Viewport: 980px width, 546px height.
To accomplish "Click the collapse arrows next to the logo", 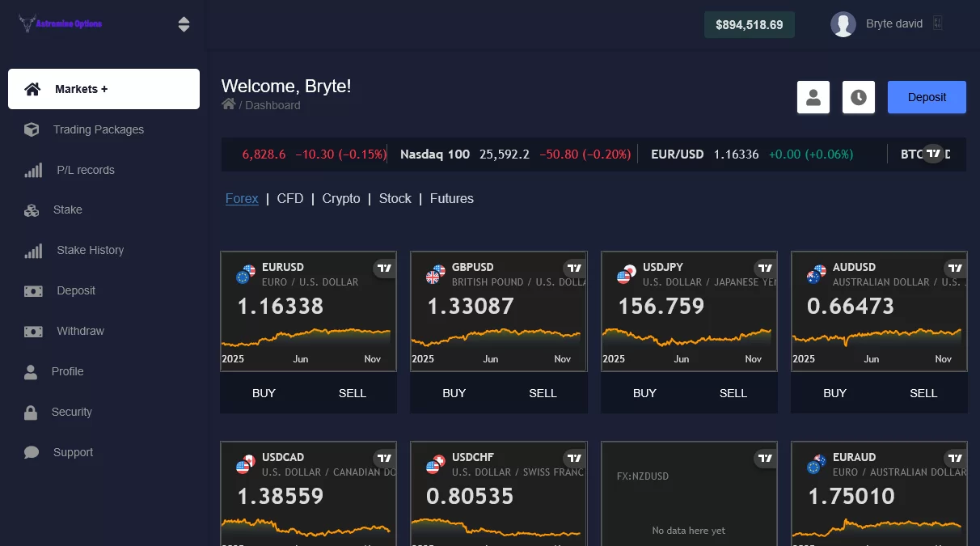I will click(x=184, y=24).
